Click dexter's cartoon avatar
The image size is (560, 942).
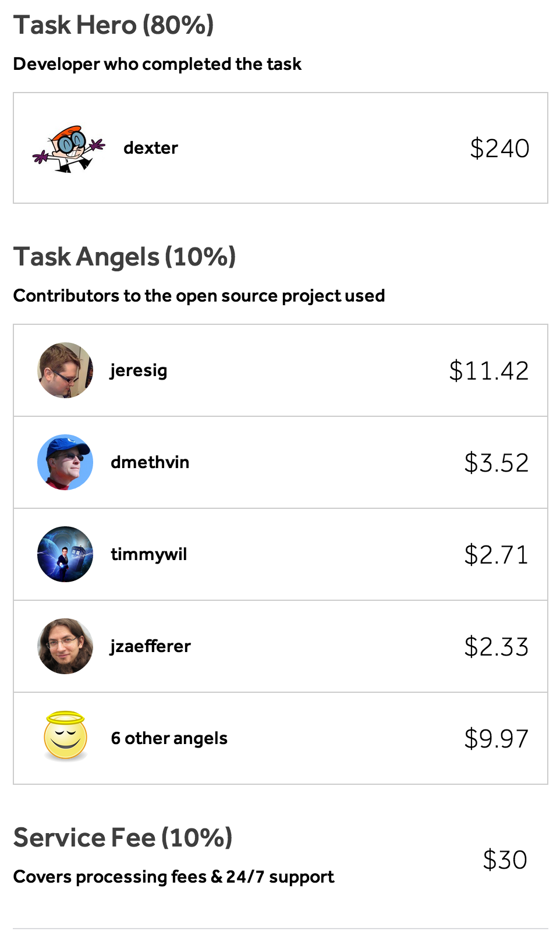[x=69, y=148]
